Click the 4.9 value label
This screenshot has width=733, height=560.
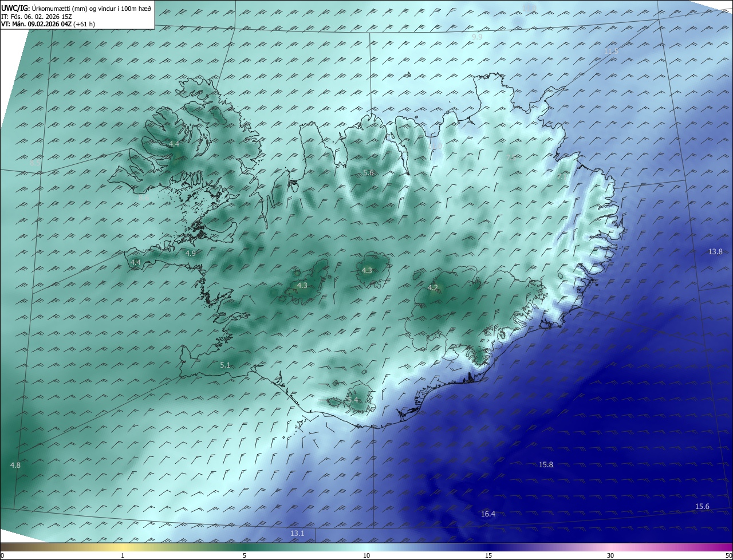191,253
